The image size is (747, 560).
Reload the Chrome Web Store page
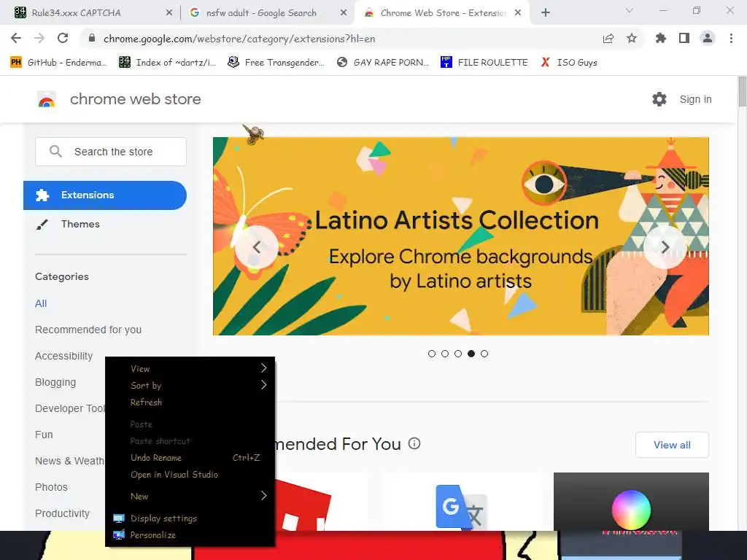point(63,38)
